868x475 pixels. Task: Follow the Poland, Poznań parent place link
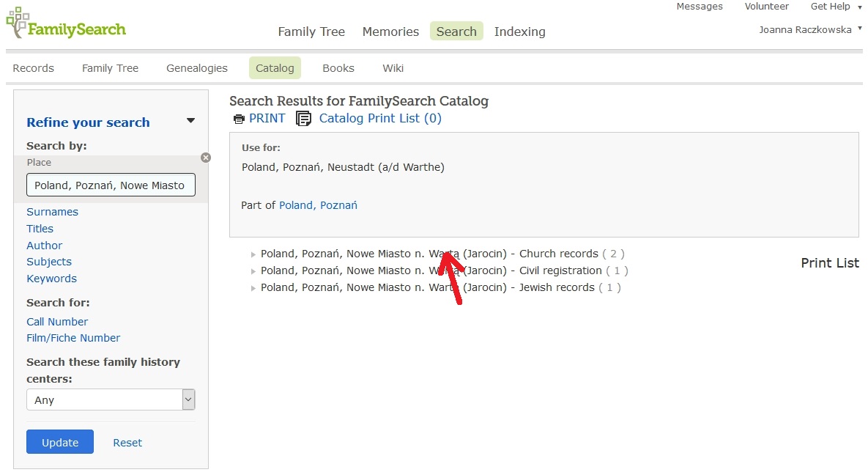[x=318, y=205]
